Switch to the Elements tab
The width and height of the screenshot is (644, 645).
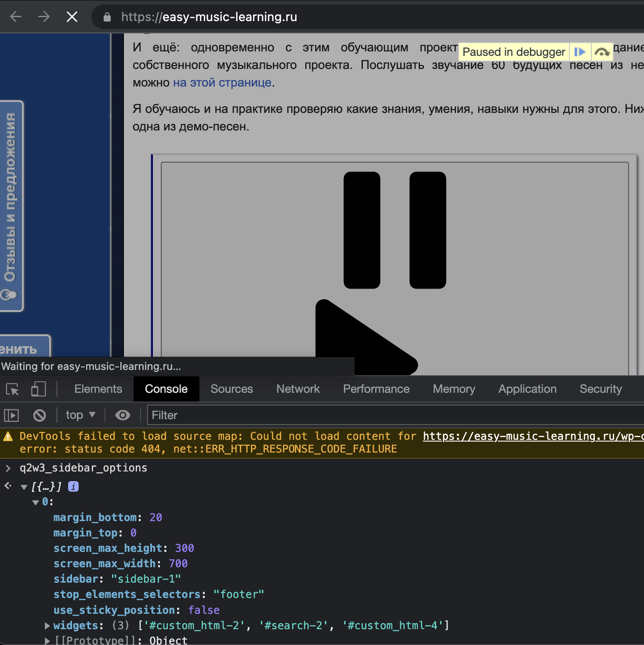point(98,389)
